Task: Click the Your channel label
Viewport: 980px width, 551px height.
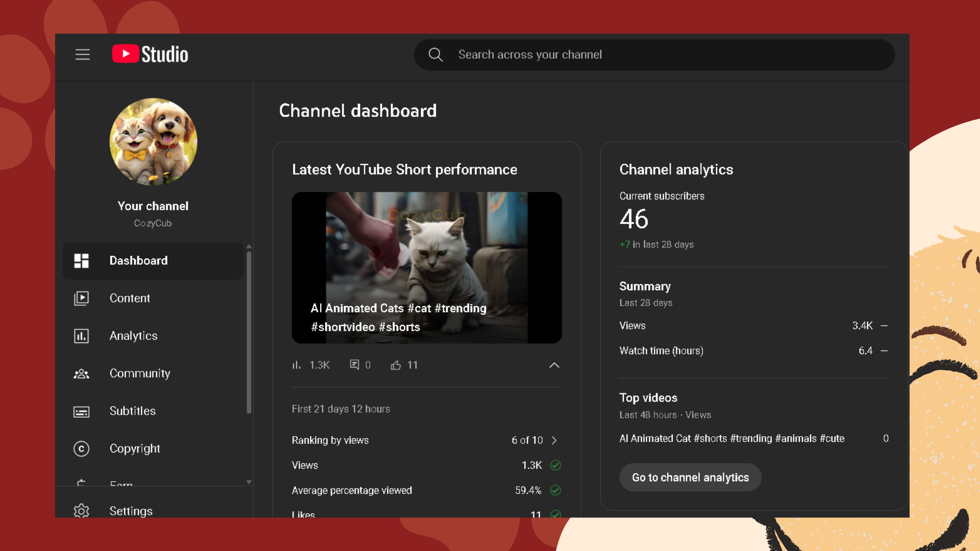Action: pyautogui.click(x=153, y=206)
